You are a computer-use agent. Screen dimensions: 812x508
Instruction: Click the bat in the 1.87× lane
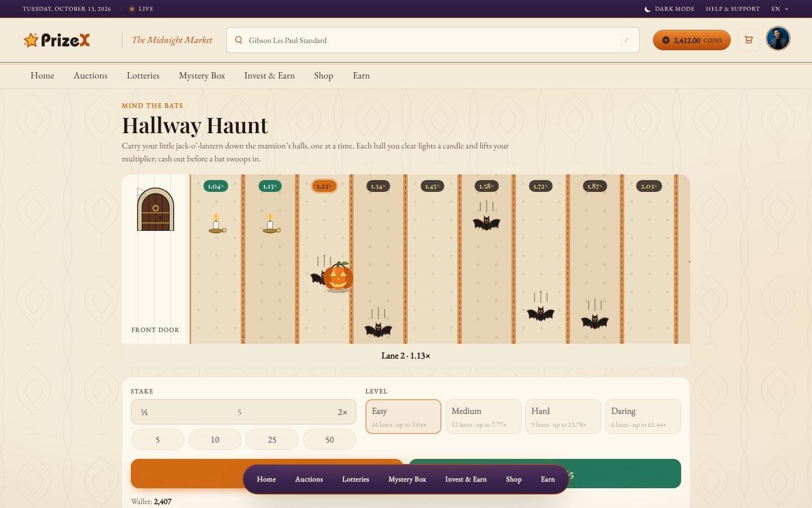[595, 321]
